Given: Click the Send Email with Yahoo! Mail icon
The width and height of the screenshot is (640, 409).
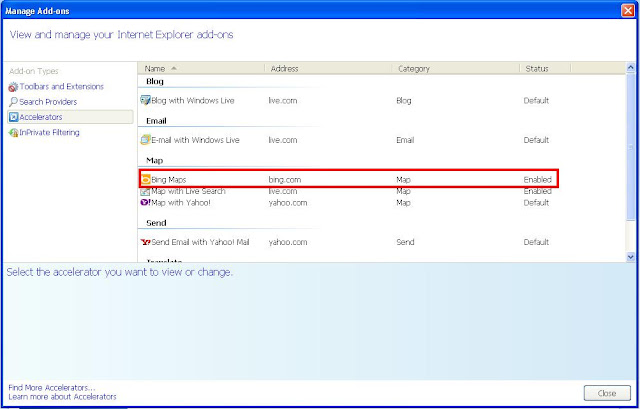Looking at the screenshot, I should pyautogui.click(x=145, y=242).
